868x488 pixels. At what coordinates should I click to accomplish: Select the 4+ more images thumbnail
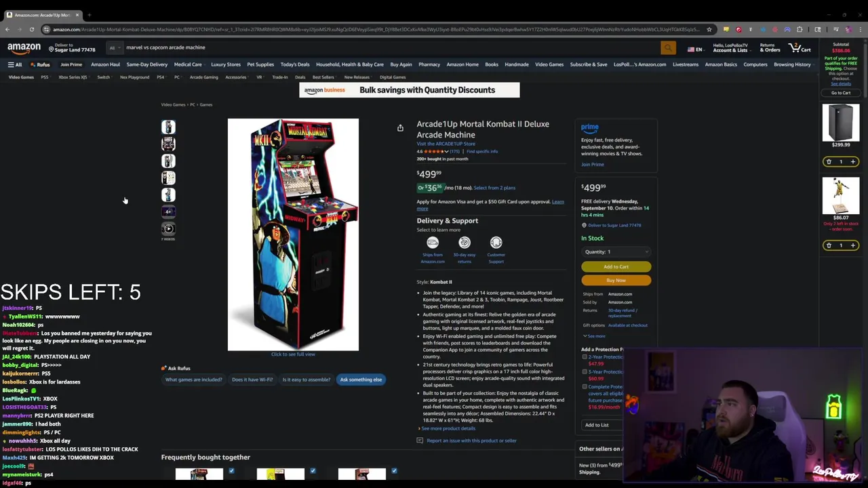pos(168,211)
